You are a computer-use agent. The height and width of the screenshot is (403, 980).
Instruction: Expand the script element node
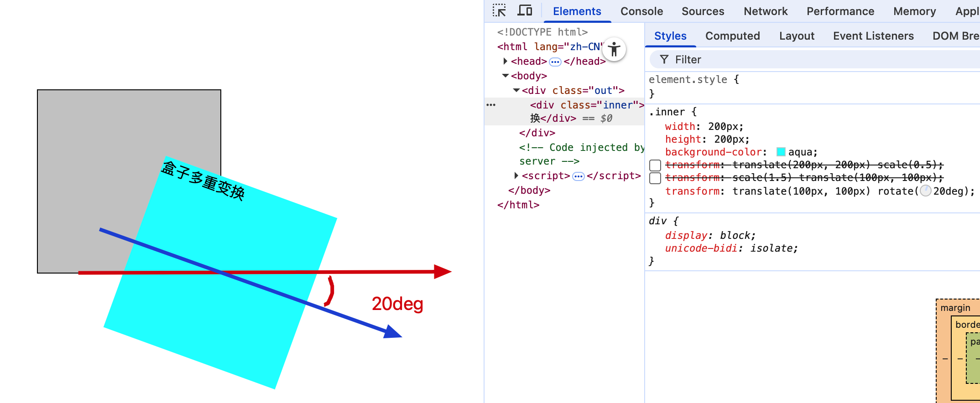coord(516,176)
